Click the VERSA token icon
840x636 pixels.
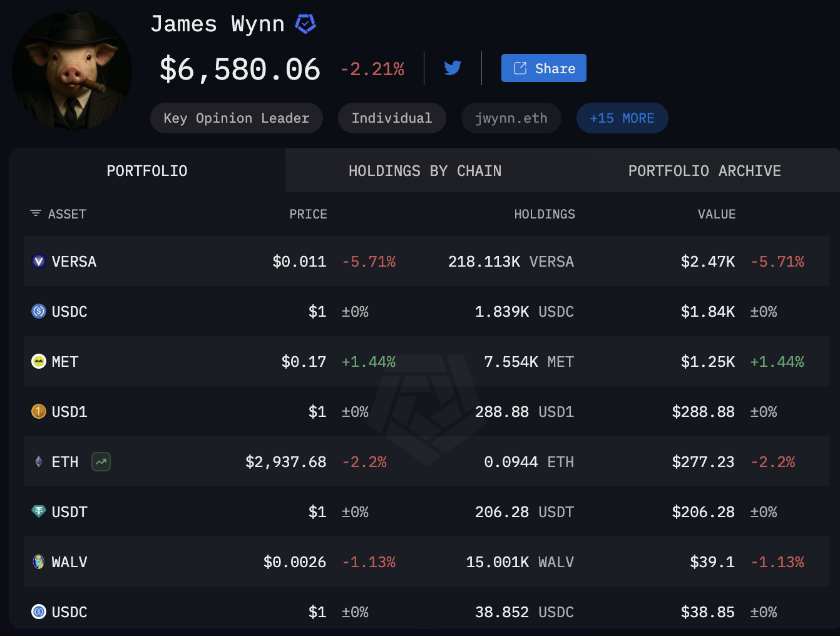38,261
